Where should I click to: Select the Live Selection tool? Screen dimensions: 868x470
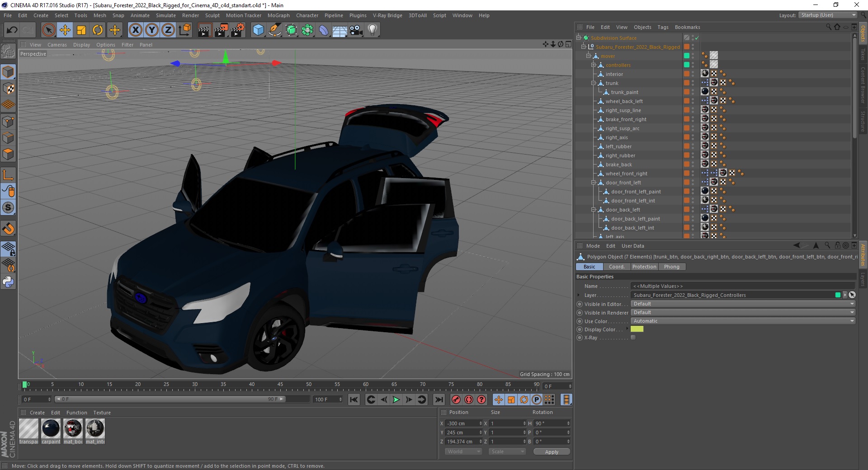point(48,30)
